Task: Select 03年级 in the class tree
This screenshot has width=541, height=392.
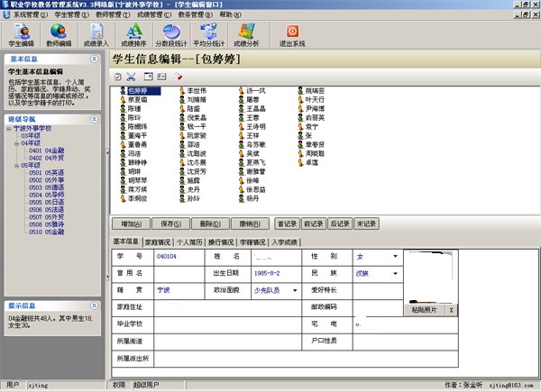Action: coord(31,136)
